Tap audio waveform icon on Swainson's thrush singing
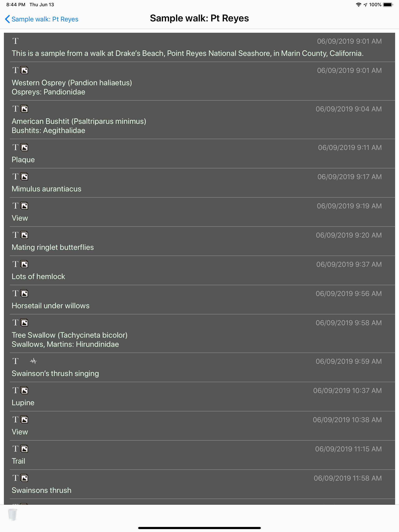The width and height of the screenshot is (399, 532). [34, 361]
